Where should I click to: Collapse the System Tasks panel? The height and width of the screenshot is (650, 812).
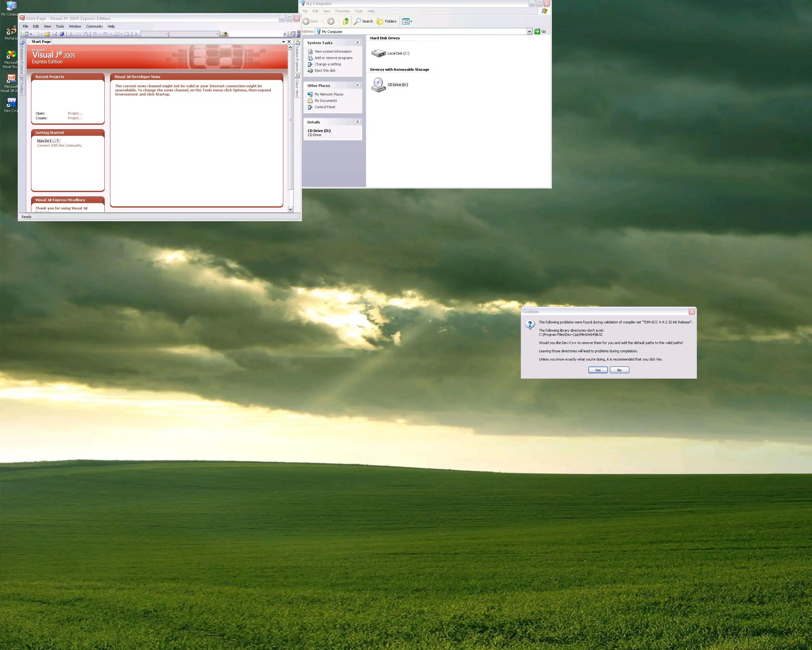click(x=357, y=43)
